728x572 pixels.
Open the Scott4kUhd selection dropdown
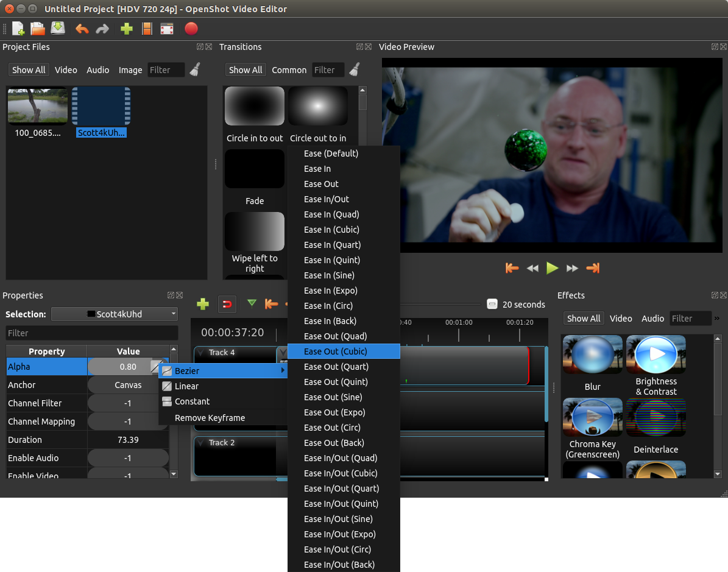115,314
